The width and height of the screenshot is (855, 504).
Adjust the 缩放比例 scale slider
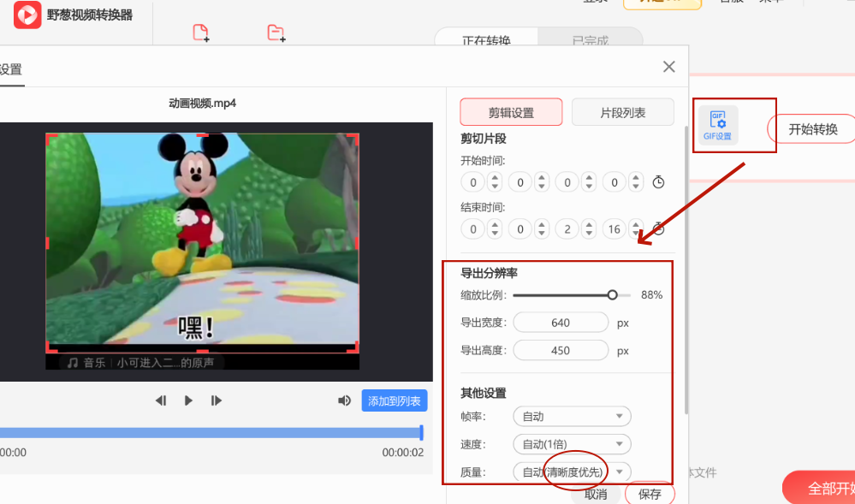tap(612, 294)
